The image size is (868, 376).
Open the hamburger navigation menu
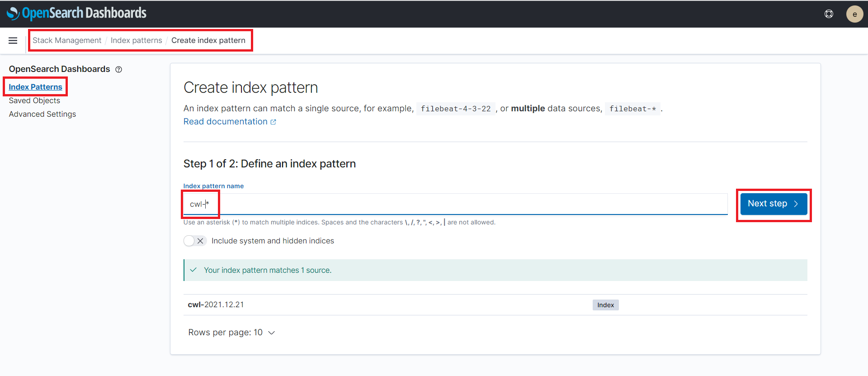coord(13,41)
